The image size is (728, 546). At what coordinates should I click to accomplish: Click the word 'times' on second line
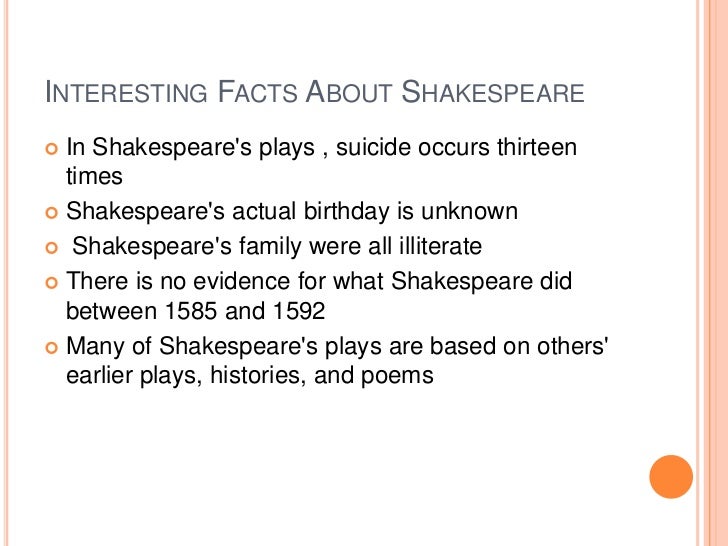tap(94, 176)
